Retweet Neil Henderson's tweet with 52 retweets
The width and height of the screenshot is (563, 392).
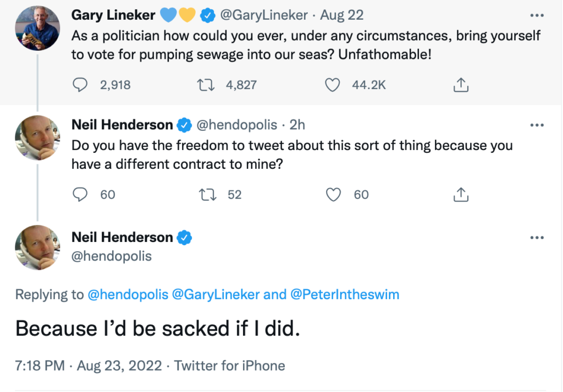206,195
